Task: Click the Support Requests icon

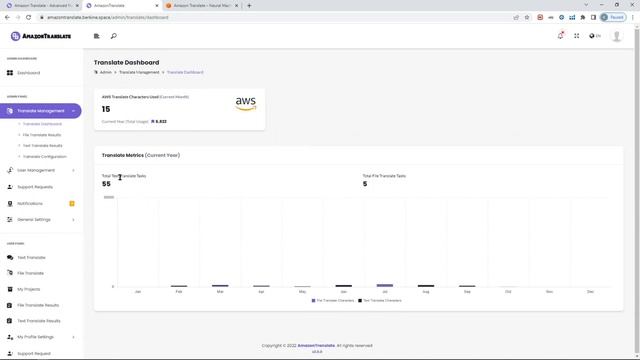Action: pos(10,187)
